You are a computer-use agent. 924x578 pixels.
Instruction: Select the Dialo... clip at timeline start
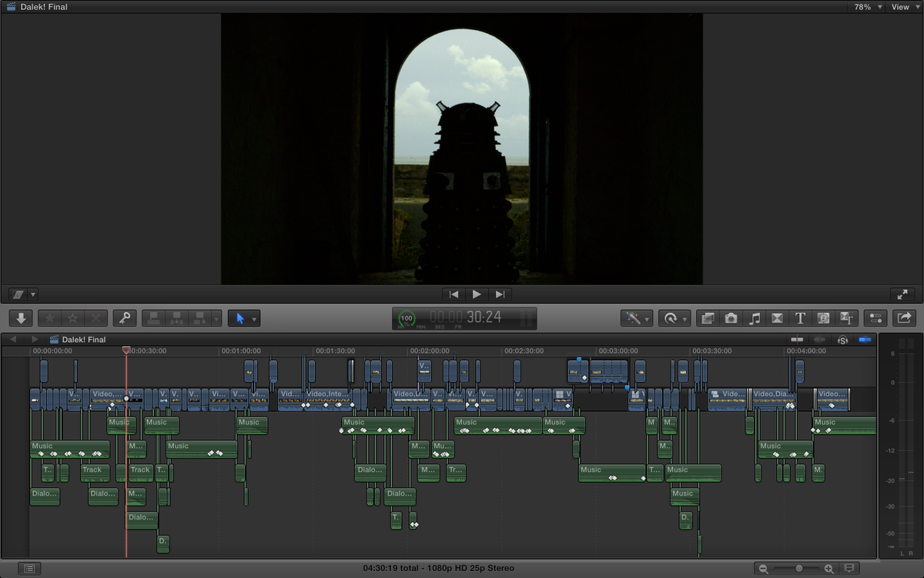[45, 496]
